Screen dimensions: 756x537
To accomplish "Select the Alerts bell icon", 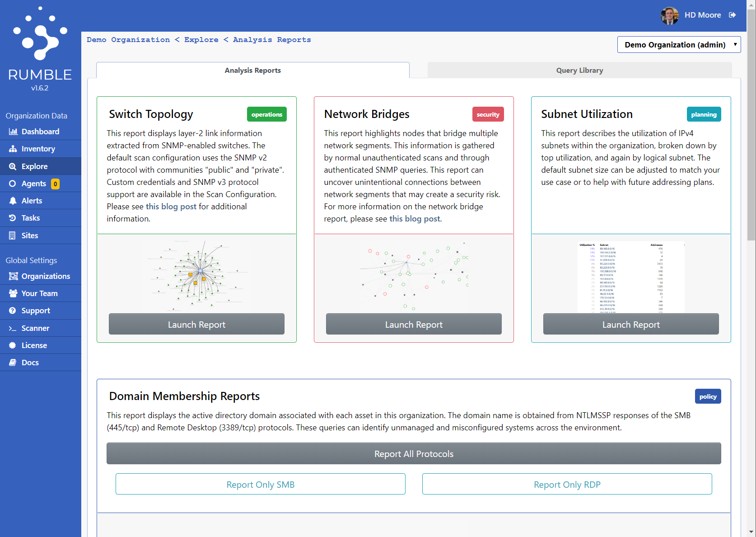I will tap(13, 200).
